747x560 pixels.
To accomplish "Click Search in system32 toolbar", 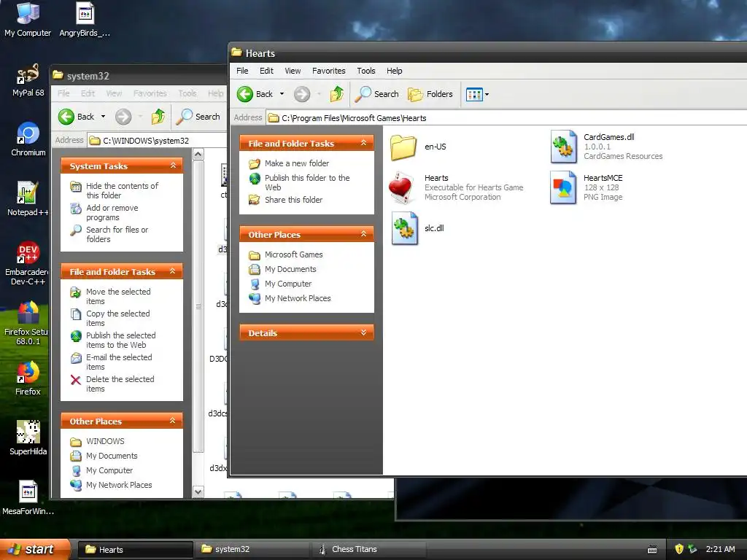I will (198, 117).
